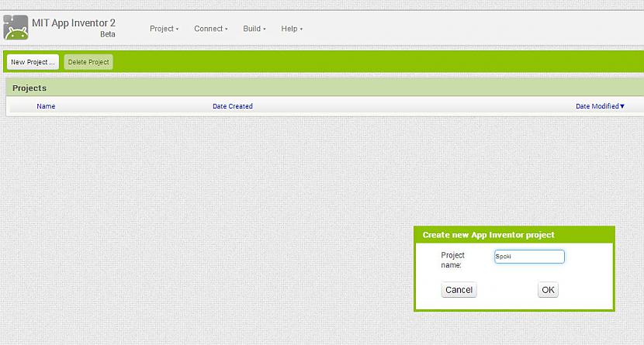This screenshot has height=345, width=644.
Task: Click the Create new App Inventor project title
Action: [488, 235]
